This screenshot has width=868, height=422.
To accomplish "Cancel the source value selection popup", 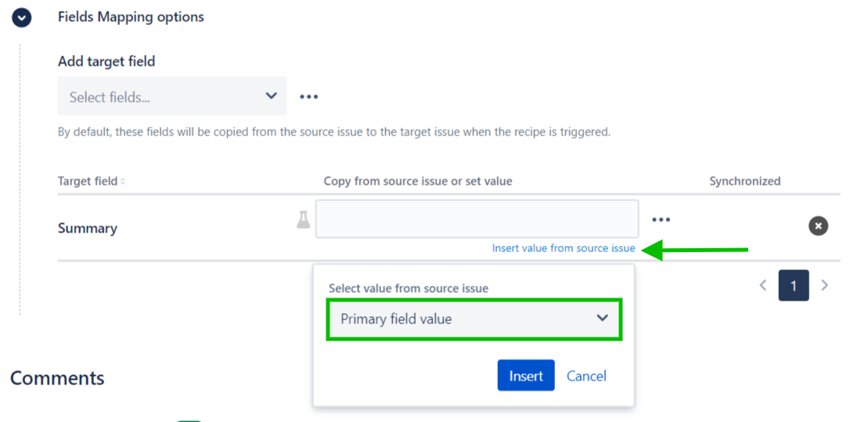I will pyautogui.click(x=586, y=376).
